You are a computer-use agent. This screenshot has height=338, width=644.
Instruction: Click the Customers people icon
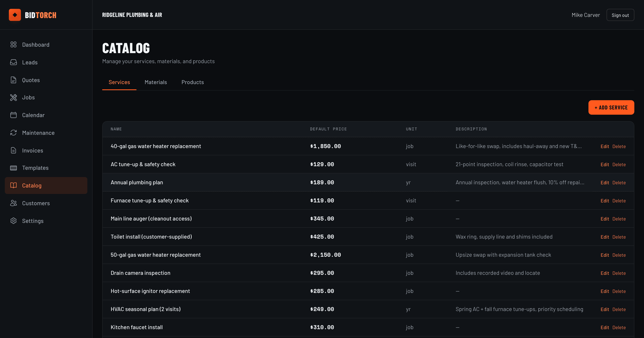(x=13, y=203)
